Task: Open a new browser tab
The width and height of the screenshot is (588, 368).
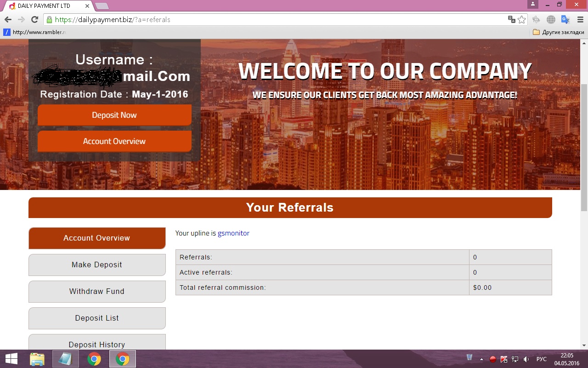Action: point(102,6)
